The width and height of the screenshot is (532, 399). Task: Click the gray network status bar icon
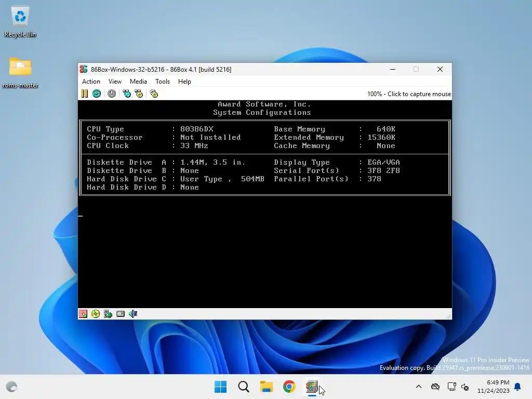121,314
